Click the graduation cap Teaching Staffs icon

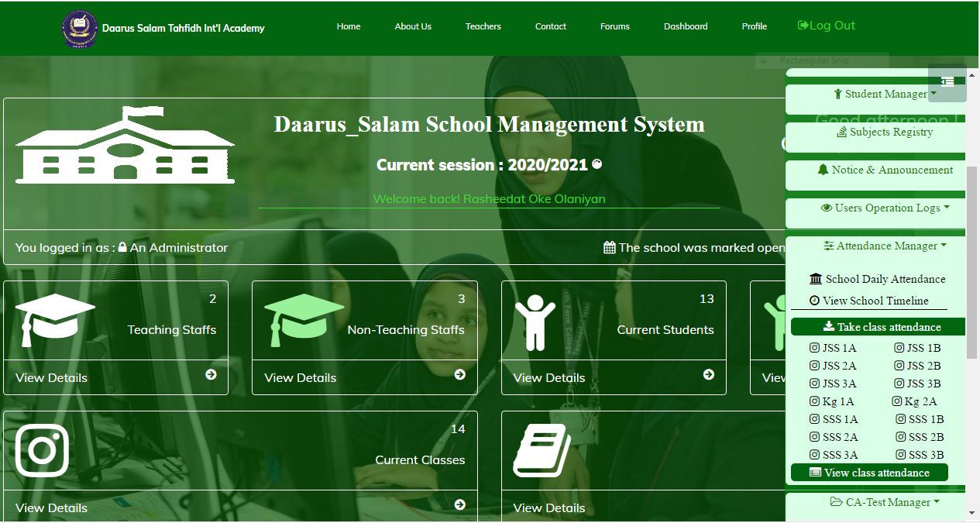54,320
